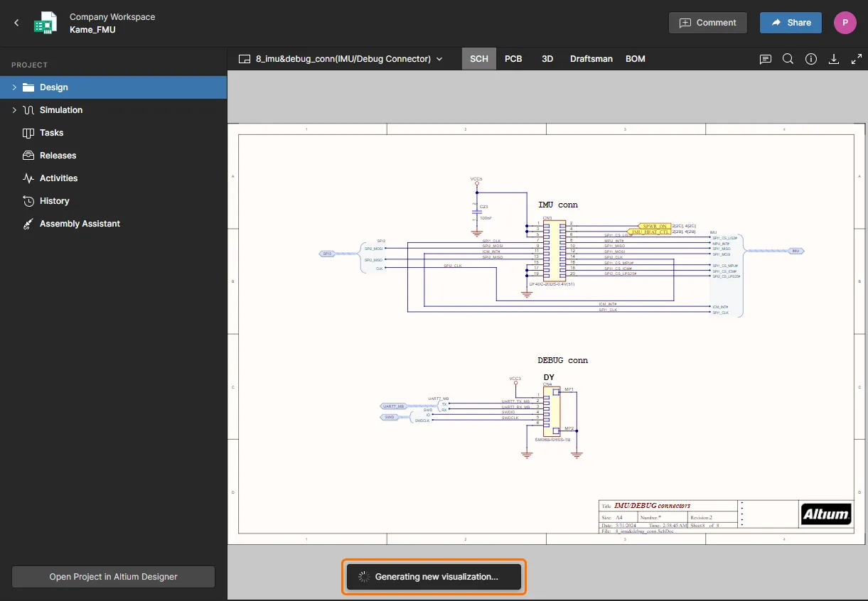Open Assembly Assistant in sidebar
This screenshot has height=601, width=868.
[80, 224]
